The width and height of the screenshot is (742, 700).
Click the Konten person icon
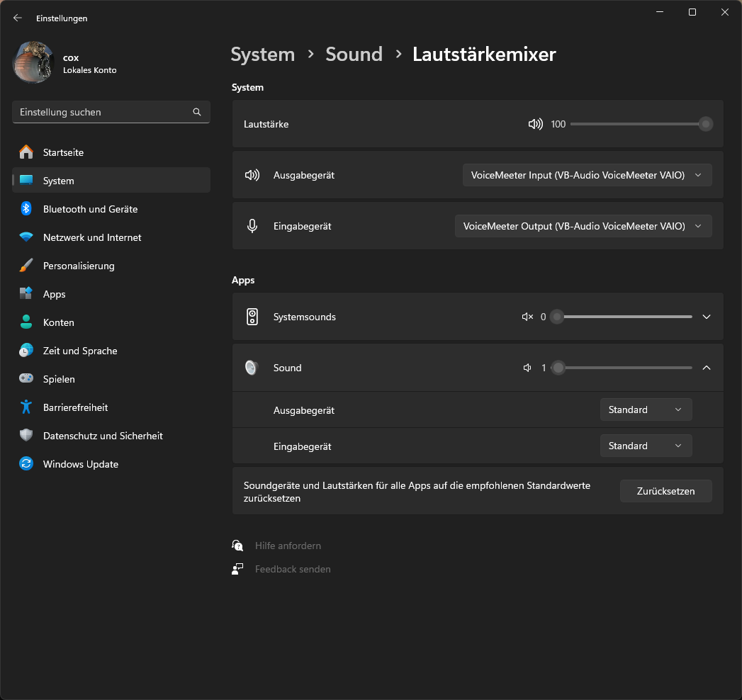pyautogui.click(x=26, y=322)
